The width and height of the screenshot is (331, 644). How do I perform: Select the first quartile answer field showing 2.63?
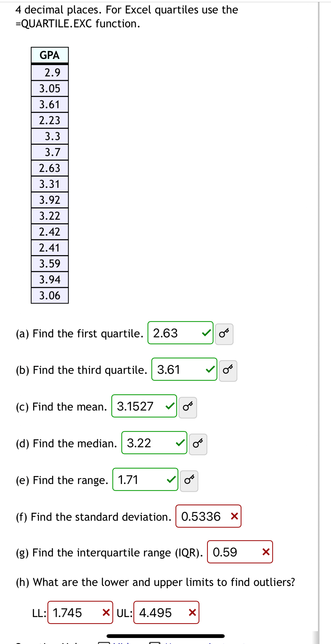click(180, 333)
